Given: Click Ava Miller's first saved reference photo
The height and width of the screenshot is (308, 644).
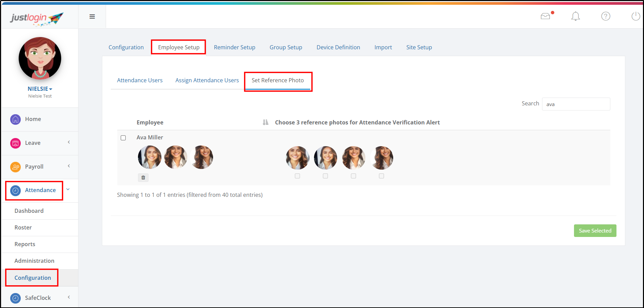Looking at the screenshot, I should [150, 157].
